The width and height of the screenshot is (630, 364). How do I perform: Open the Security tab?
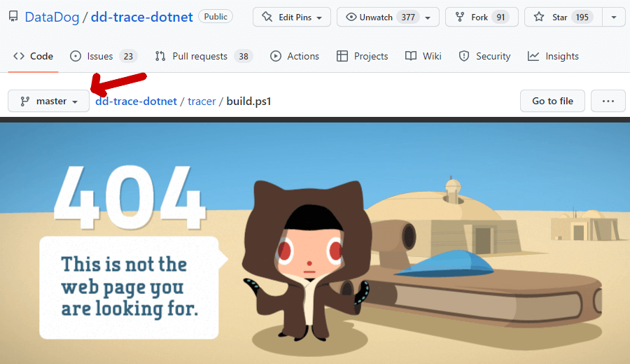click(x=484, y=56)
